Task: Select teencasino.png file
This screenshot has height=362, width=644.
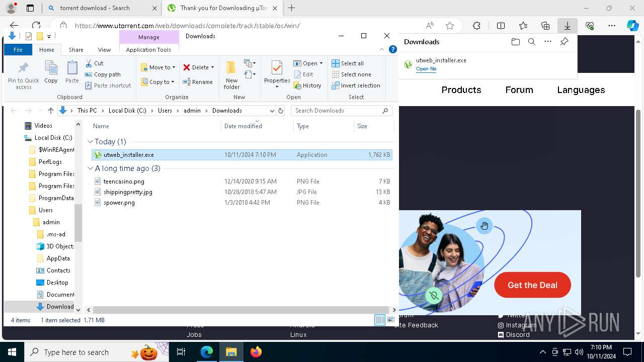Action: tap(124, 182)
